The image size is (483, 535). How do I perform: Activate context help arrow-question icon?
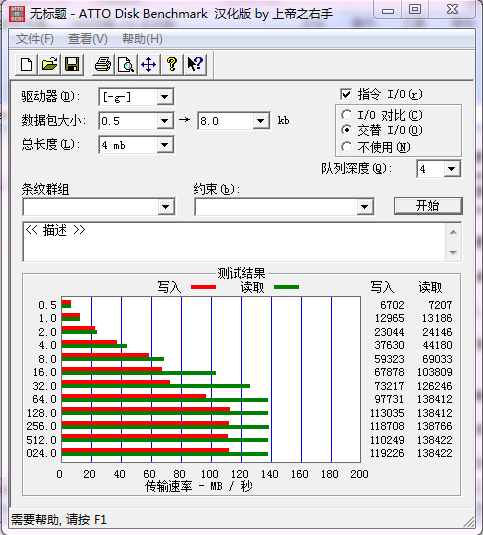(195, 64)
